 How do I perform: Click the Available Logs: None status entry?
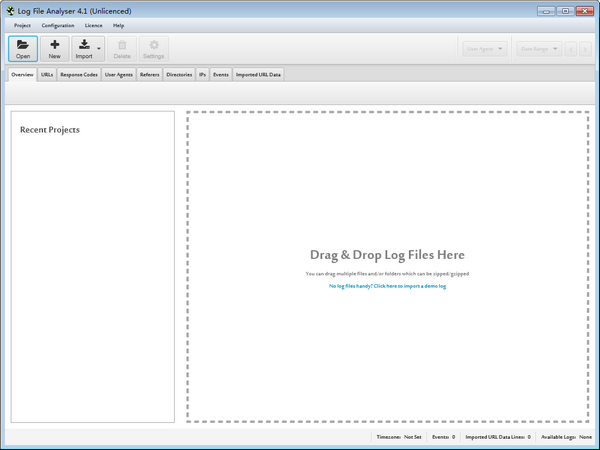[566, 437]
